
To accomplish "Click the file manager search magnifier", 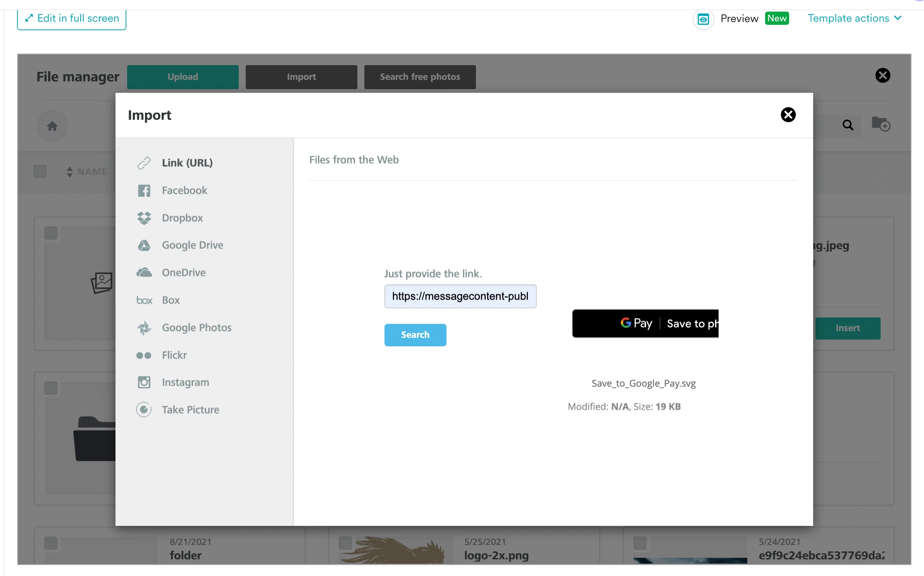I will [x=848, y=125].
